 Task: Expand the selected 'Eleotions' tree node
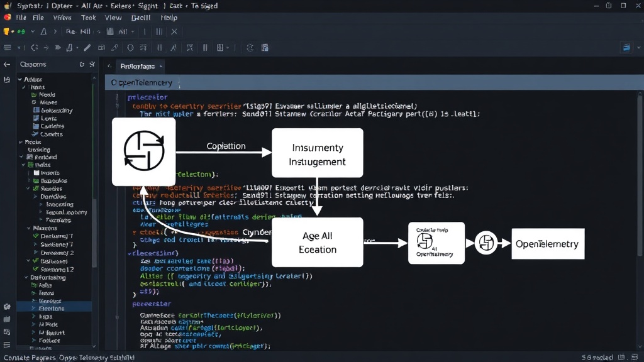click(34, 308)
